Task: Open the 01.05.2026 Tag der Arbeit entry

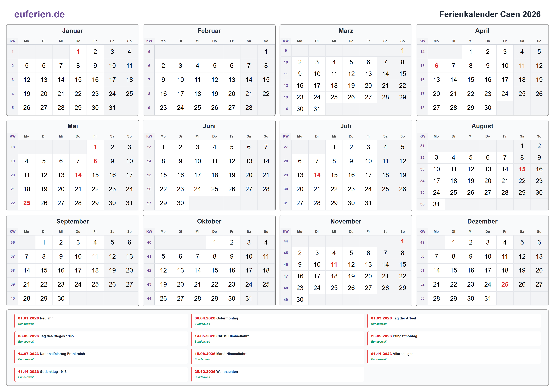Action: point(454,321)
